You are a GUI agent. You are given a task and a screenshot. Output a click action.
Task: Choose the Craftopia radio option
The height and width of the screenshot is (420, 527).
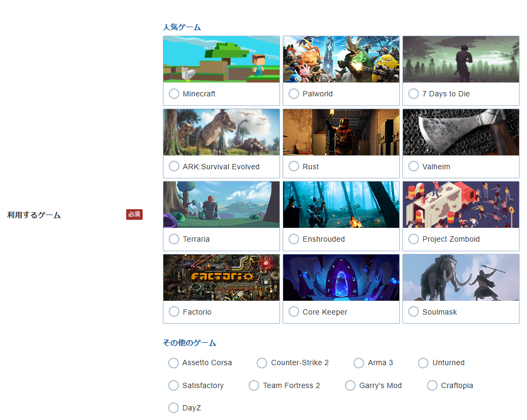[x=432, y=385]
